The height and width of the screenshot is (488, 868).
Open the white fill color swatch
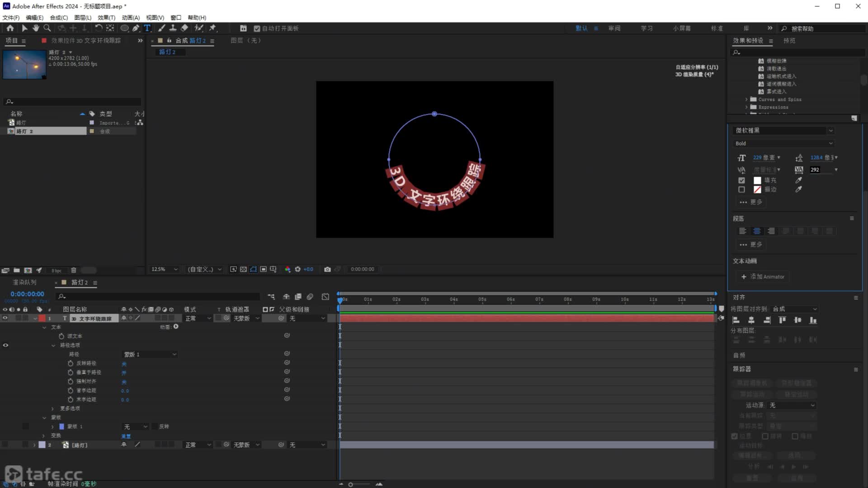click(757, 180)
